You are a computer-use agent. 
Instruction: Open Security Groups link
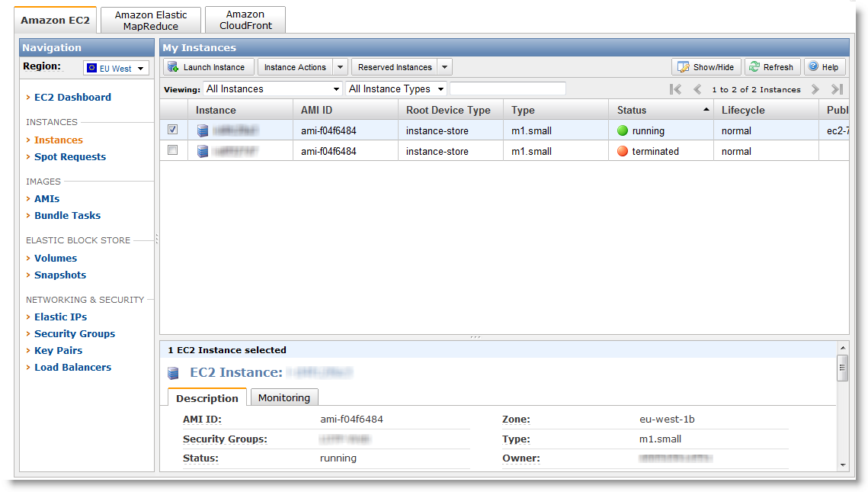(75, 333)
